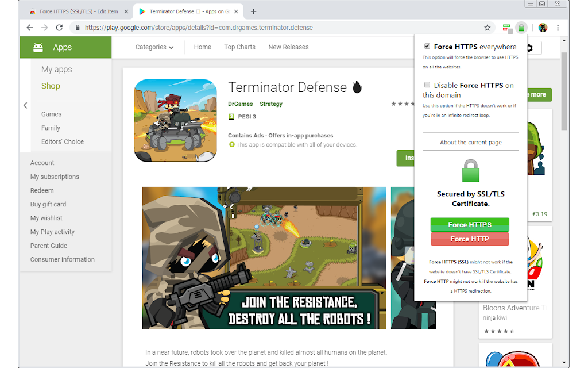Click the scrollbar up arrow

pos(564,41)
